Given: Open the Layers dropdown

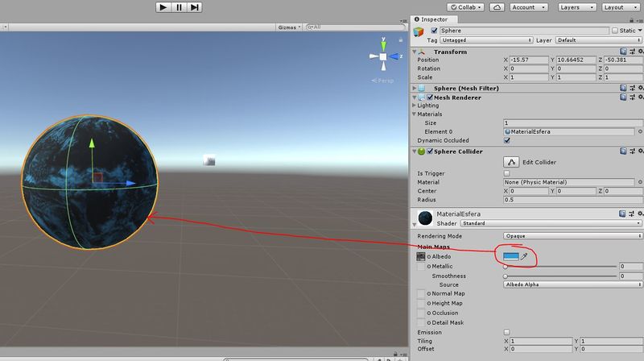Looking at the screenshot, I should [576, 7].
